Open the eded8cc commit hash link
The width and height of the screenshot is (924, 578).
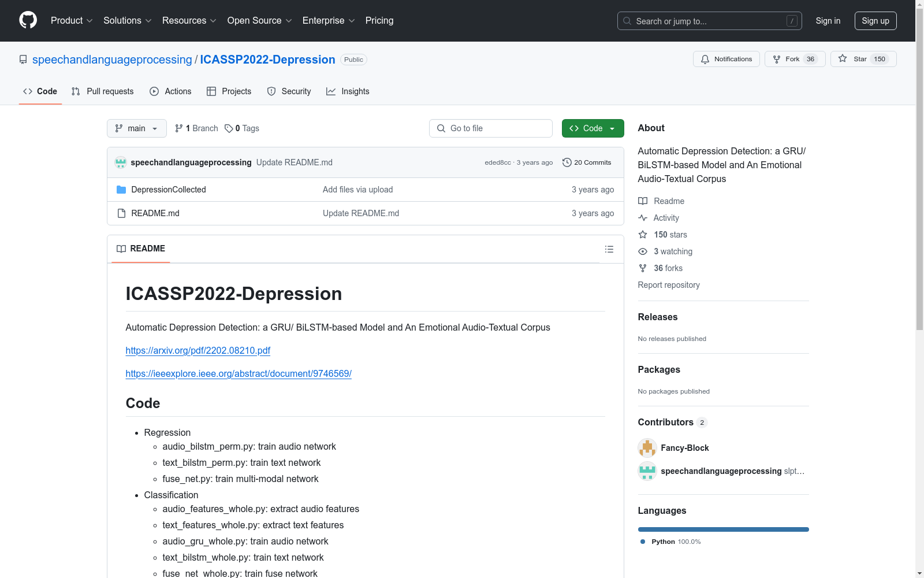click(498, 162)
